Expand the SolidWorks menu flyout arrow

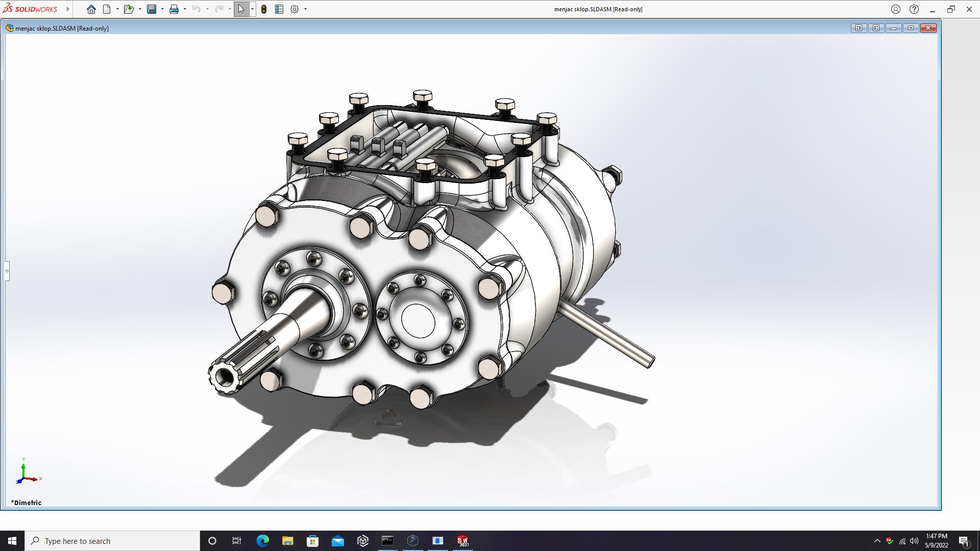click(x=68, y=9)
